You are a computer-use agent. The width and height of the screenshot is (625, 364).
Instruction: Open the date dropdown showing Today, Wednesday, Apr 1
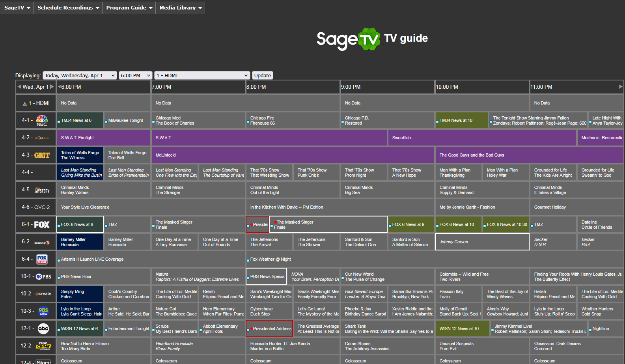(80, 75)
